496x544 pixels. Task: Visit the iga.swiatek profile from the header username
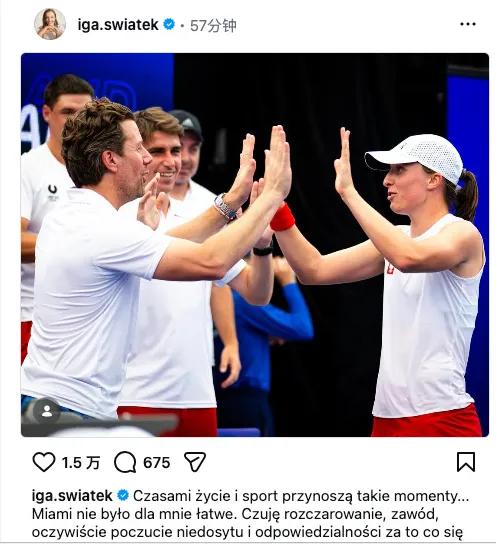coord(118,25)
